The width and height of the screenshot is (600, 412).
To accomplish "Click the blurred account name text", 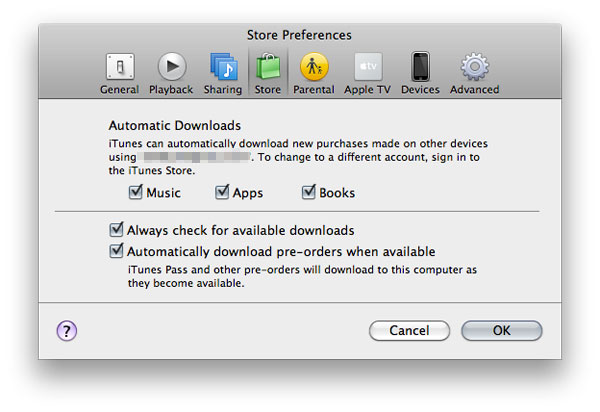I will [194, 157].
